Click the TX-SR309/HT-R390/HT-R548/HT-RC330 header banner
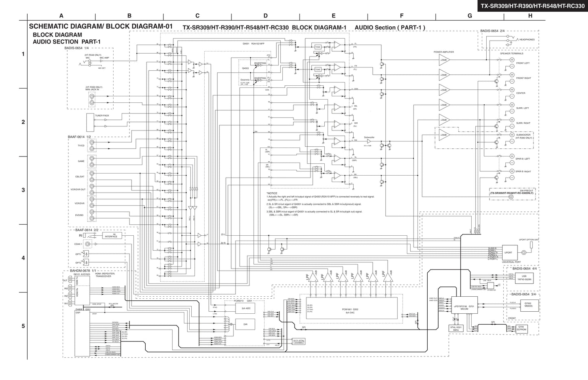The image size is (588, 380). tap(533, 6)
